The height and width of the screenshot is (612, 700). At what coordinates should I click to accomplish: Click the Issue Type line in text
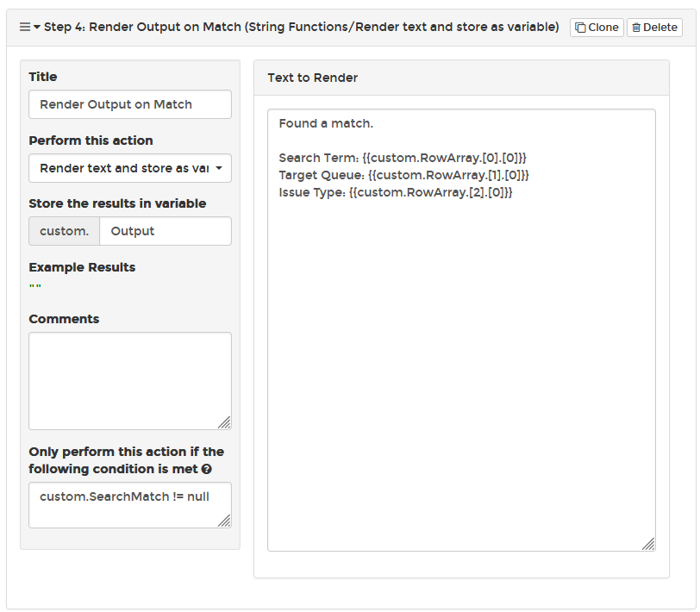click(x=396, y=192)
